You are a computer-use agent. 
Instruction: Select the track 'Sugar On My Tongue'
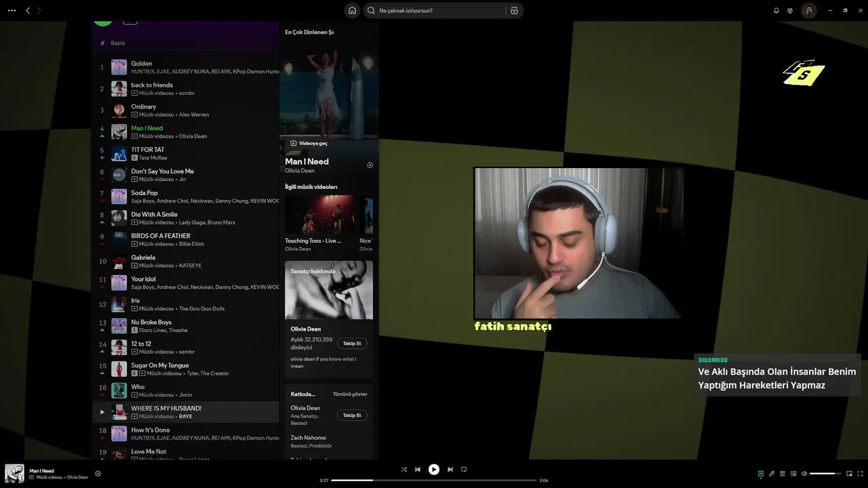coord(160,365)
